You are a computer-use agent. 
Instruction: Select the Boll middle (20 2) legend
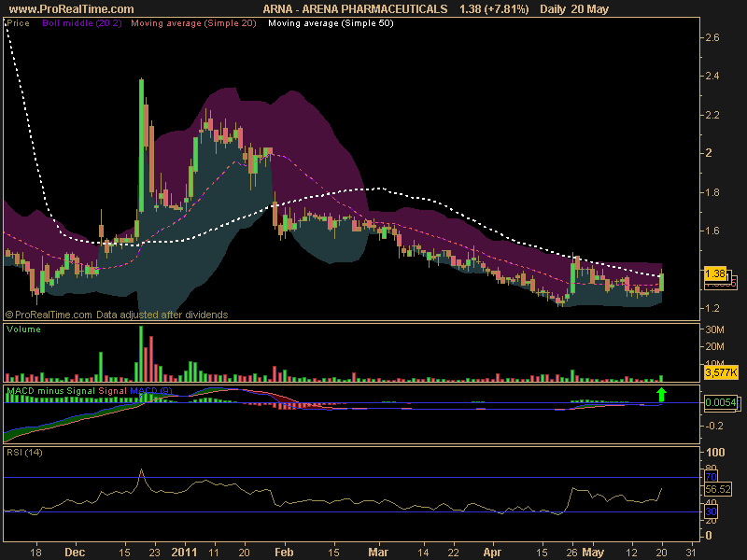click(82, 22)
